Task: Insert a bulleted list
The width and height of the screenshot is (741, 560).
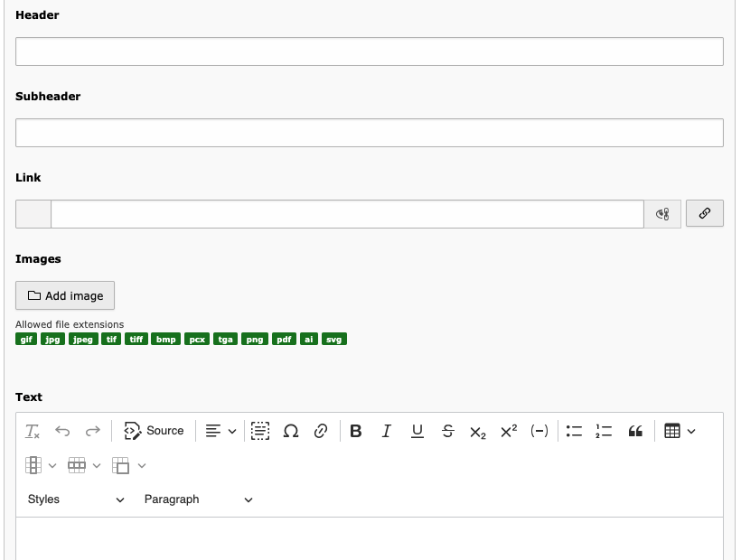Action: 574,431
